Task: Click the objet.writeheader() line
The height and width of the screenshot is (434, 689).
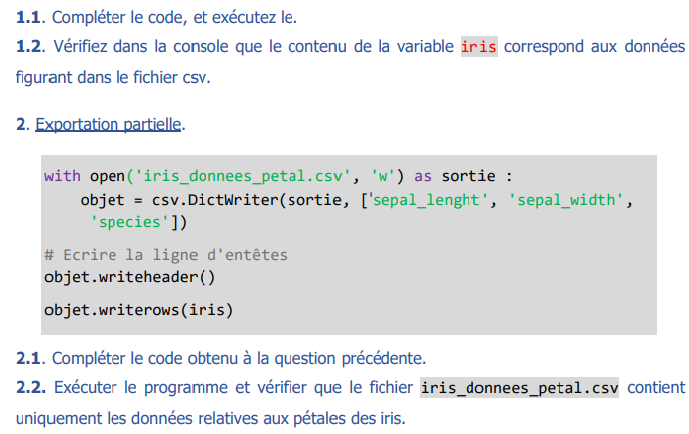Action: click(130, 276)
